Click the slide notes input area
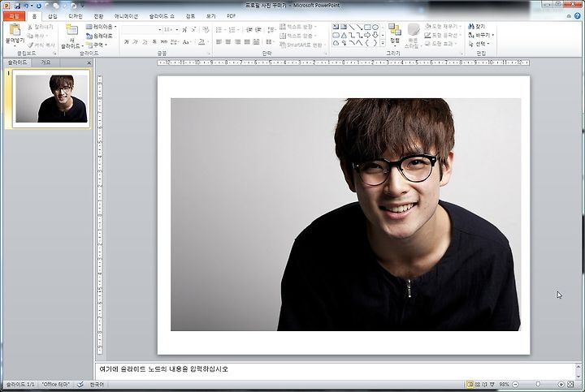The height and width of the screenshot is (392, 585). click(335, 369)
